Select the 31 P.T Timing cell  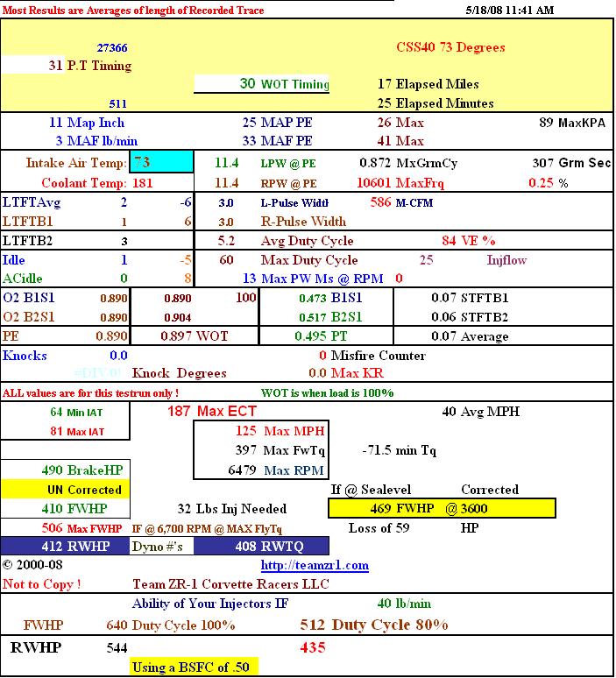point(67,66)
